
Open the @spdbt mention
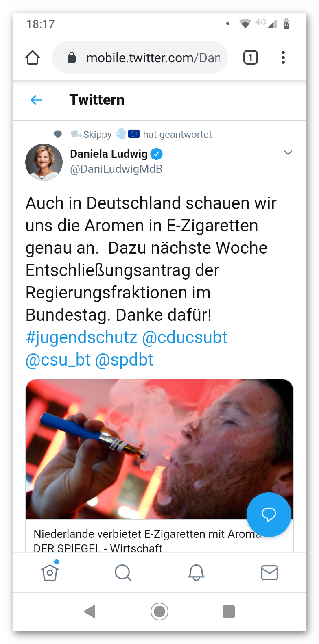pos(124,360)
